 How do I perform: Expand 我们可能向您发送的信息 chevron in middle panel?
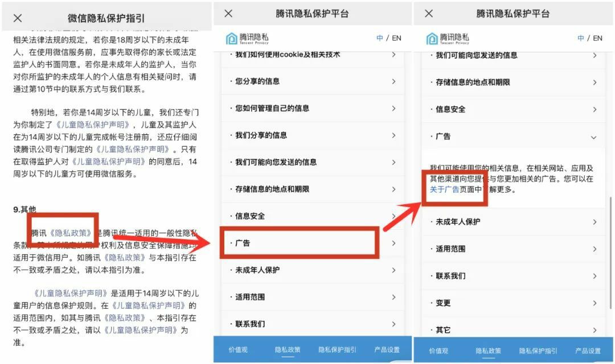393,162
